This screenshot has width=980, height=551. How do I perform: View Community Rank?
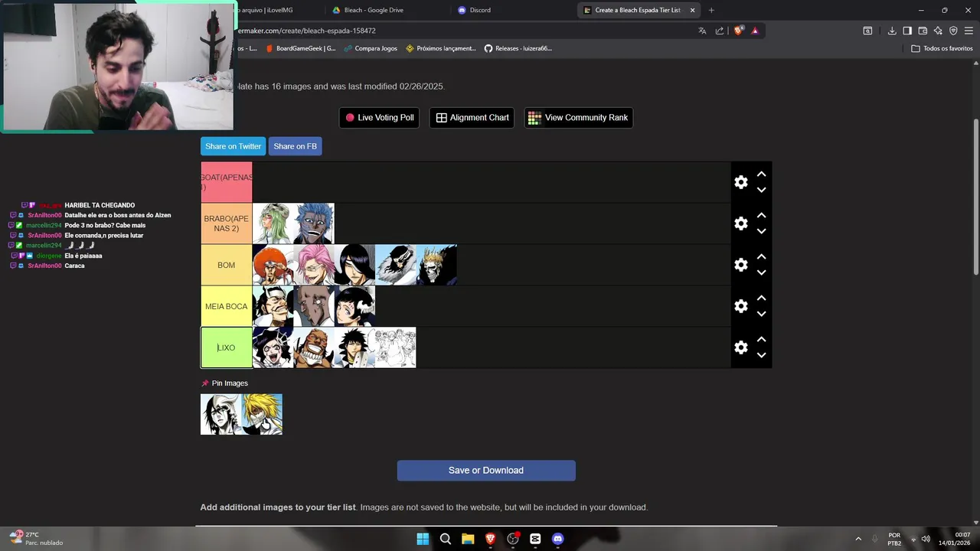[578, 117]
